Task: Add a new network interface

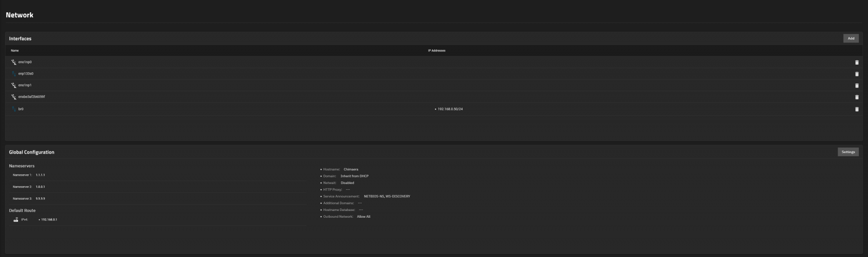Action: (x=851, y=38)
